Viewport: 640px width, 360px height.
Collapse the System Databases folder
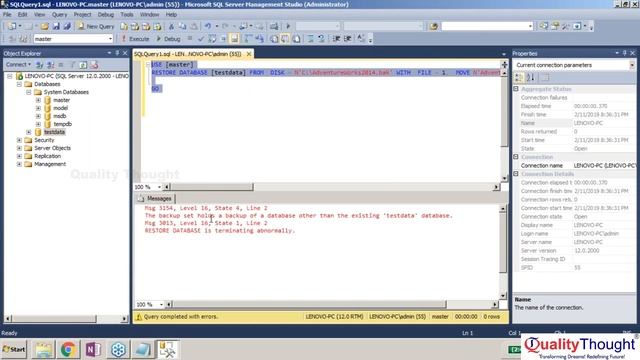coord(29,92)
